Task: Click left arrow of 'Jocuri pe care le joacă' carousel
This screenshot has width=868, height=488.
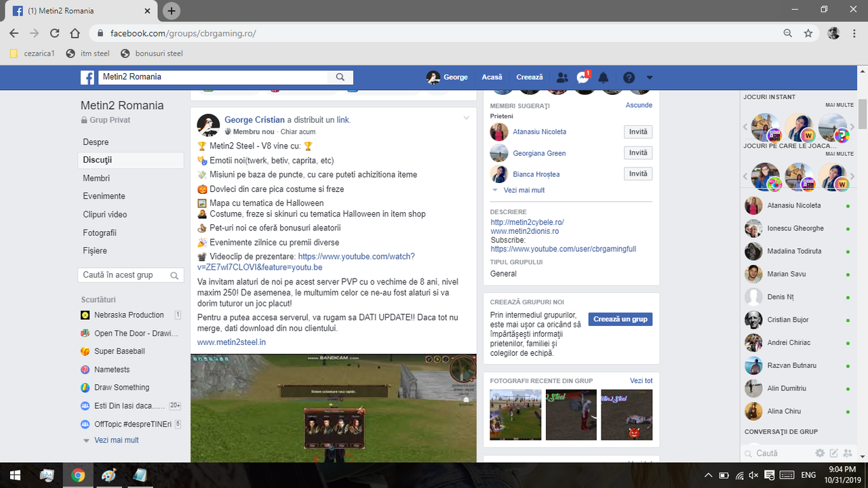Action: tap(745, 178)
